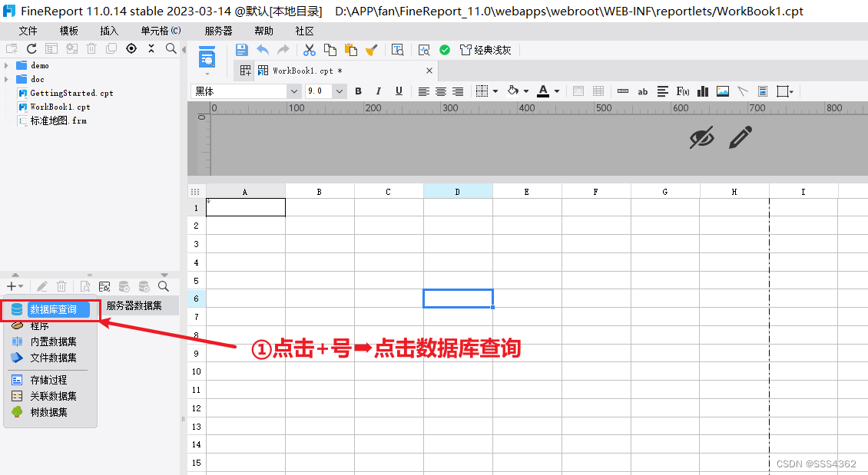
Task: Collapse the file tree with collapse icon
Action: [x=151, y=48]
